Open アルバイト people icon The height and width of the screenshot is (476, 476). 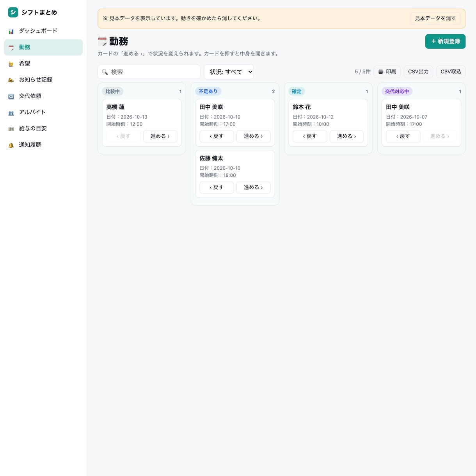pyautogui.click(x=11, y=113)
